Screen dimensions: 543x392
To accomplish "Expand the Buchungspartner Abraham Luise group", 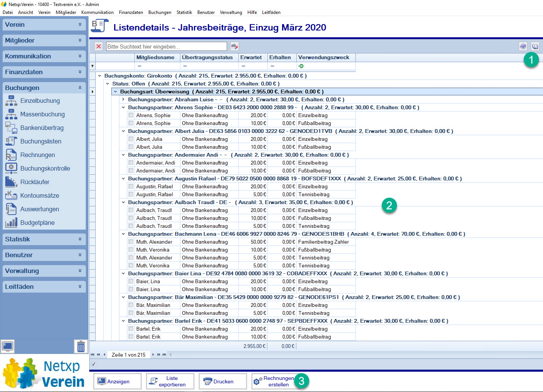I will [123, 99].
